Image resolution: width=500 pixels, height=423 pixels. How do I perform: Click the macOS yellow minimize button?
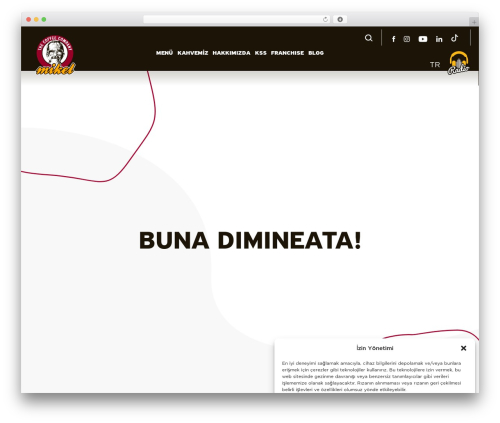[x=36, y=19]
